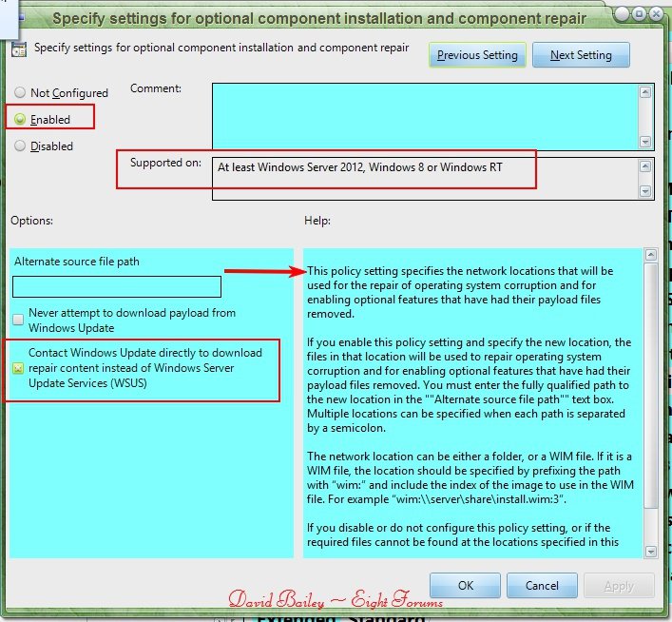This screenshot has width=672, height=622.
Task: Confirm with the OK button
Action: coord(465,586)
